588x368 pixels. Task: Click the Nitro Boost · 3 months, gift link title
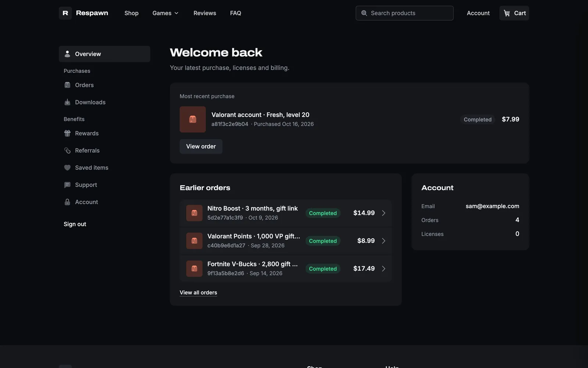pos(252,208)
